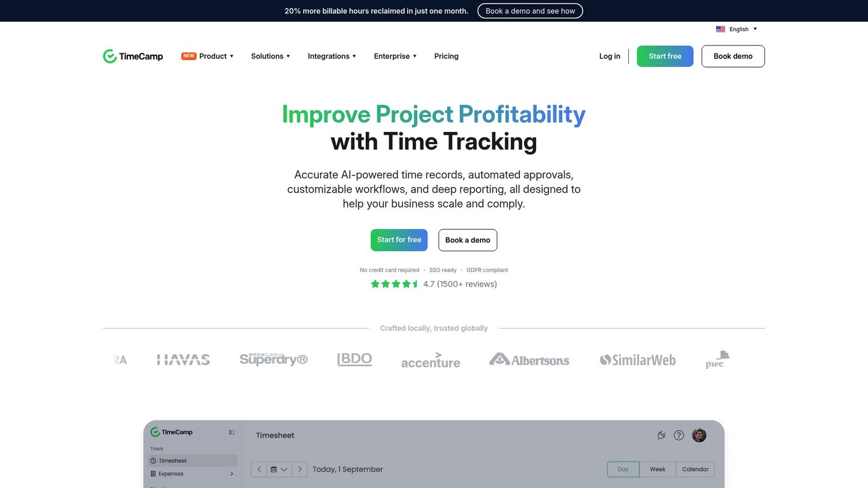Click the Accenture logo
This screenshot has width=868, height=488.
click(x=431, y=360)
